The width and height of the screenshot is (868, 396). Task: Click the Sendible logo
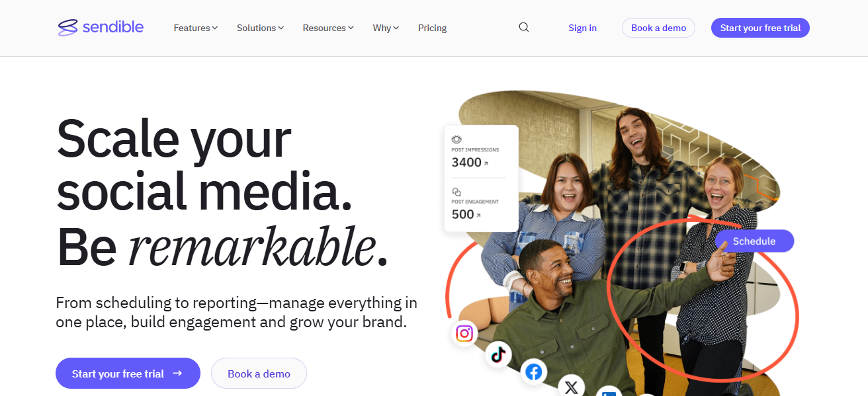pos(101,28)
